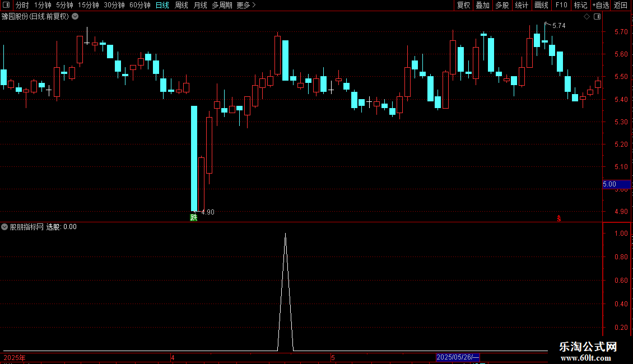633x364 pixels.
Task: Click the 5.00 price cursor label on the price axis
Action: point(616,184)
